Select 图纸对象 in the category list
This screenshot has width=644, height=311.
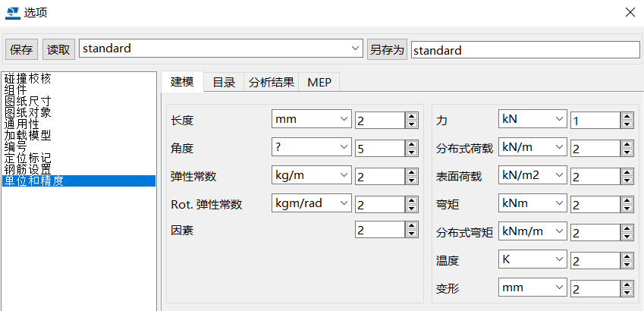79,112
